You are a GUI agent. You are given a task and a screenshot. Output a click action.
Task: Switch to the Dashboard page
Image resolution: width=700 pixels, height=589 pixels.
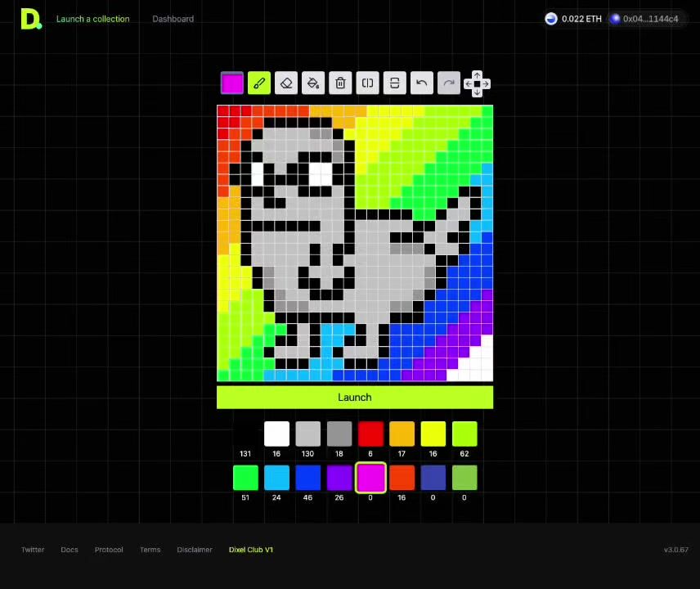[173, 19]
